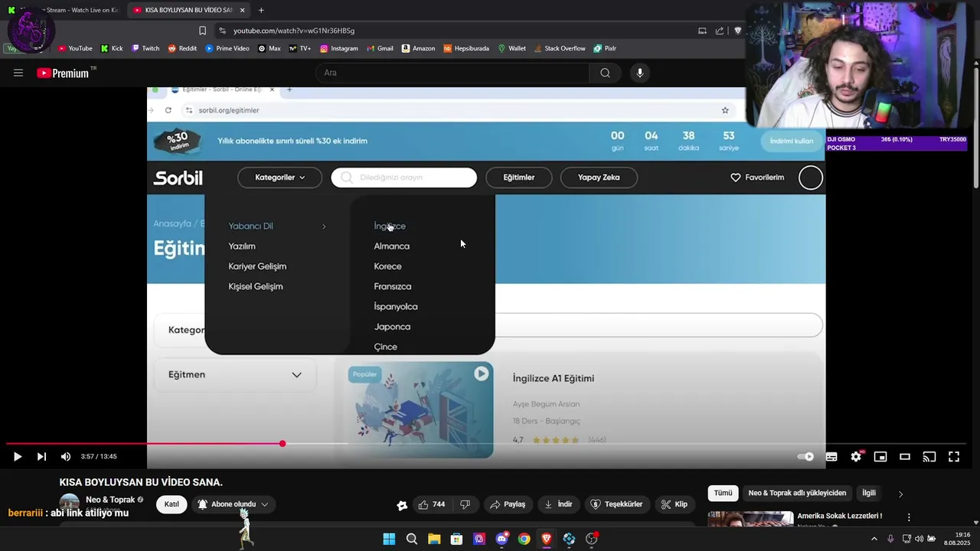Viewport: 980px width, 551px height.
Task: Open File Explorer from taskbar
Action: point(434,539)
